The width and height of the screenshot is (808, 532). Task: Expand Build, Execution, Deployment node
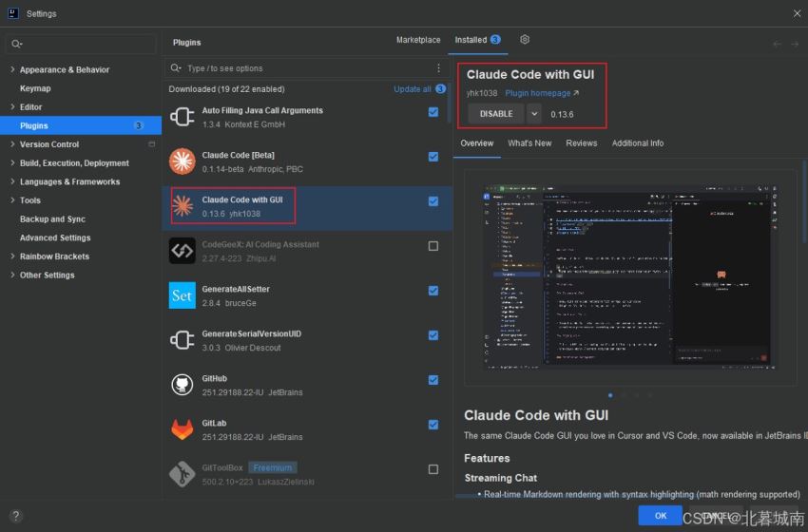pyautogui.click(x=12, y=162)
